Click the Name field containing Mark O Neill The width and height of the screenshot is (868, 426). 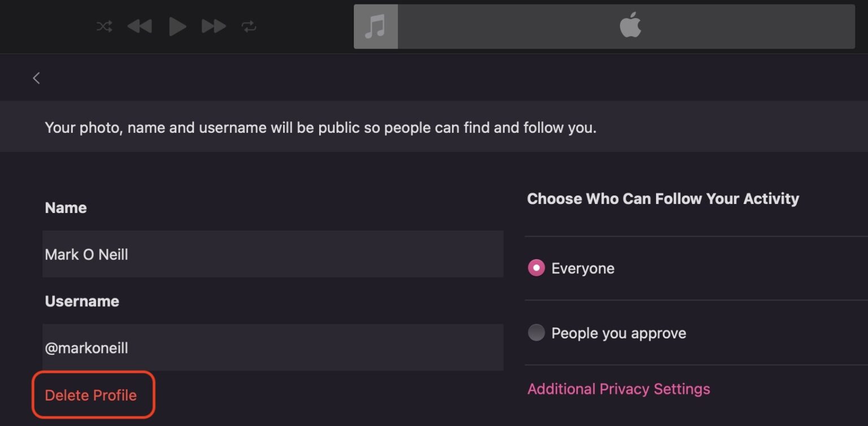[x=272, y=254]
